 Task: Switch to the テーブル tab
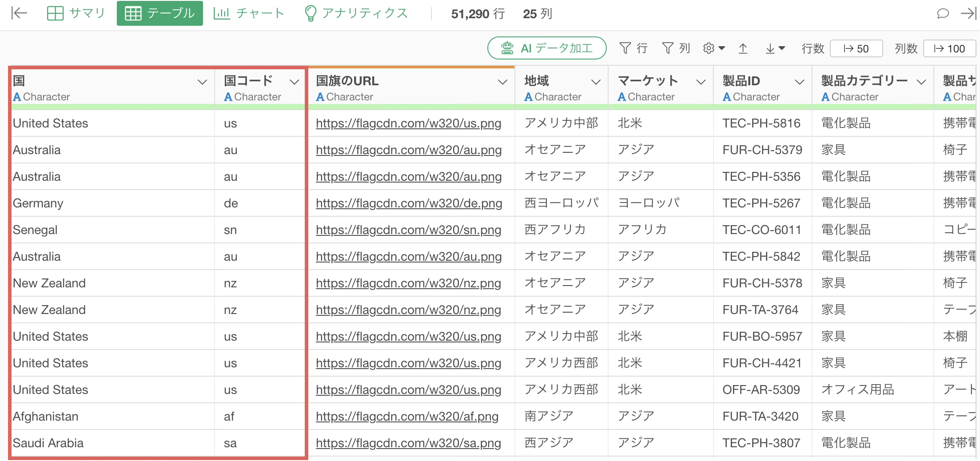click(160, 13)
